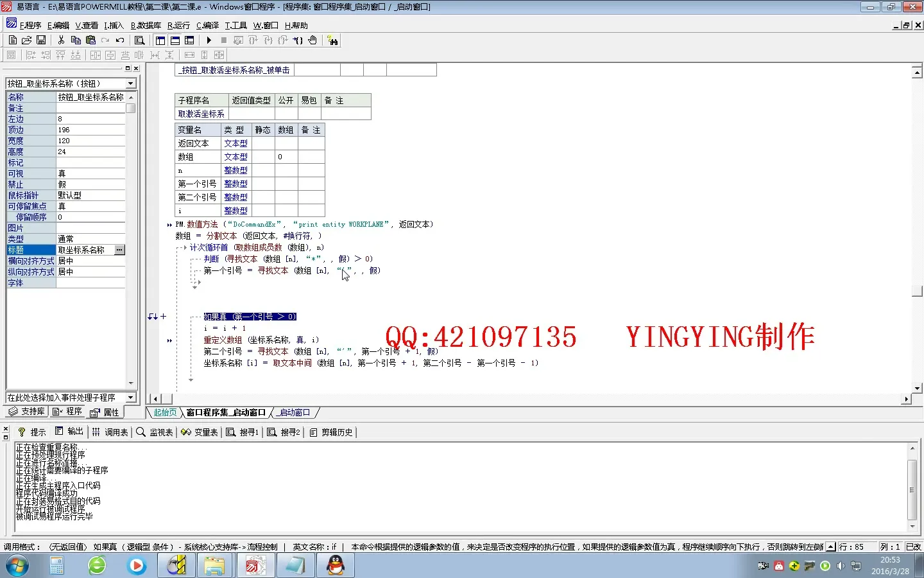Open the 监视表 bottom panel tab
Viewport: 924px width, 578px height.
155,432
